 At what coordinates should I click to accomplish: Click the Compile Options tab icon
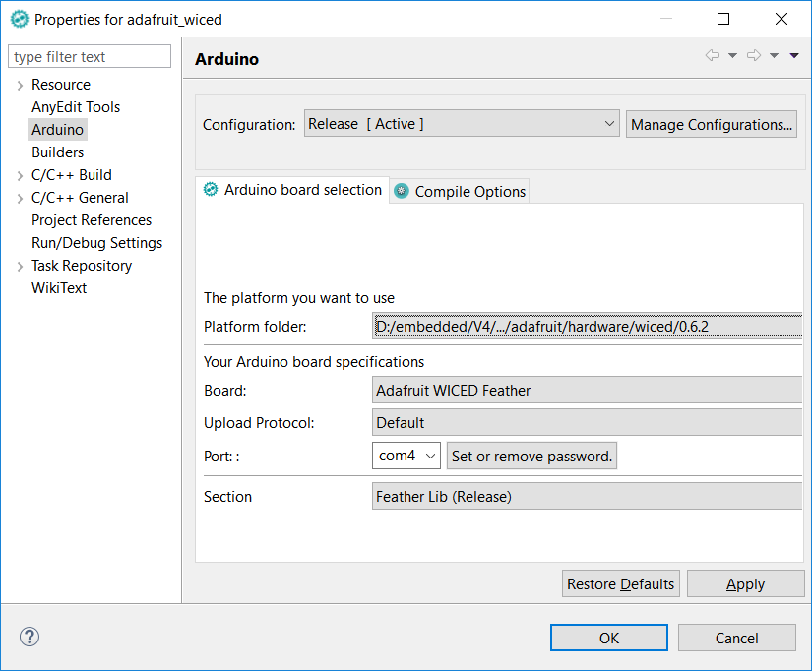pos(400,190)
